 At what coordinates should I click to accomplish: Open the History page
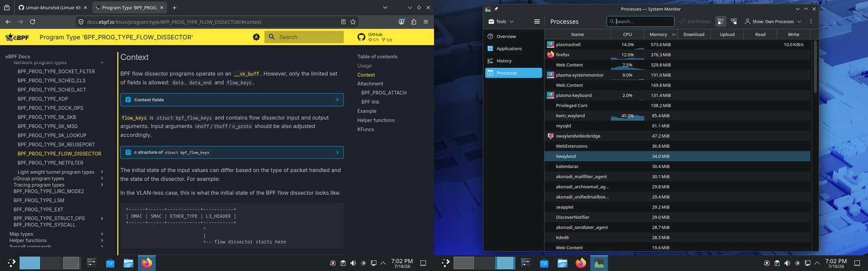513,61
